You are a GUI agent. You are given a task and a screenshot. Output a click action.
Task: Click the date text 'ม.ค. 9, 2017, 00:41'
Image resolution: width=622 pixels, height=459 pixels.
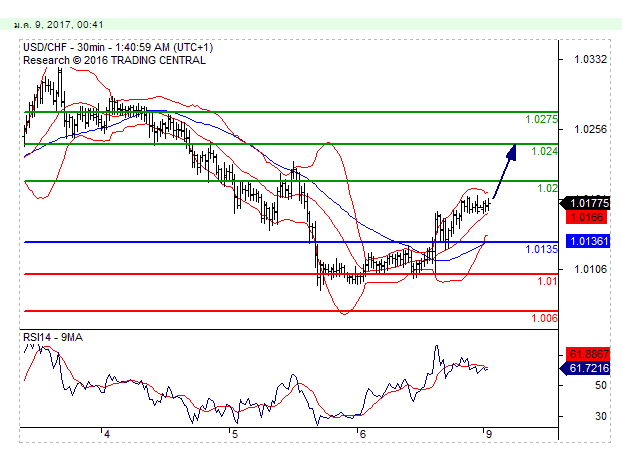click(58, 25)
